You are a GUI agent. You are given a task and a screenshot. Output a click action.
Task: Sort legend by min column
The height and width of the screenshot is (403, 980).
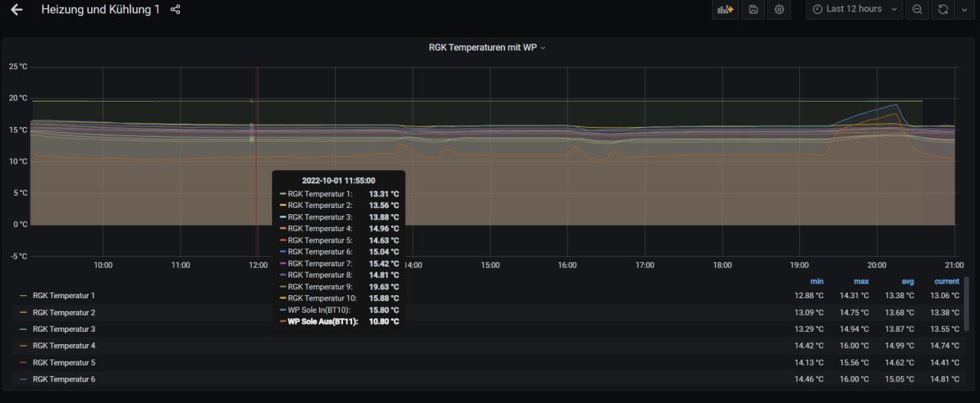(816, 281)
